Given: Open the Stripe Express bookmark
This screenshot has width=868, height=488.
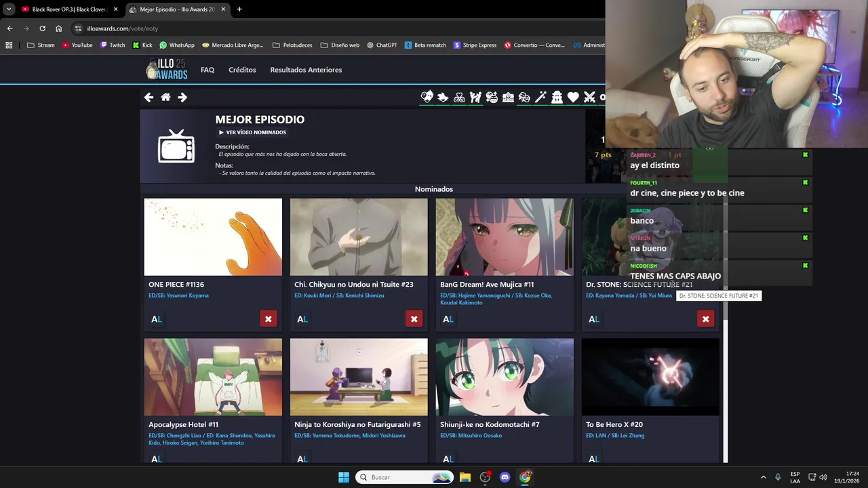Looking at the screenshot, I should pos(475,45).
